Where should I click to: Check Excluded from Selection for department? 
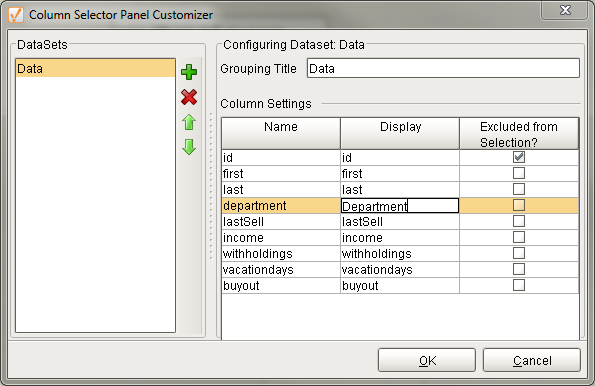coord(519,205)
